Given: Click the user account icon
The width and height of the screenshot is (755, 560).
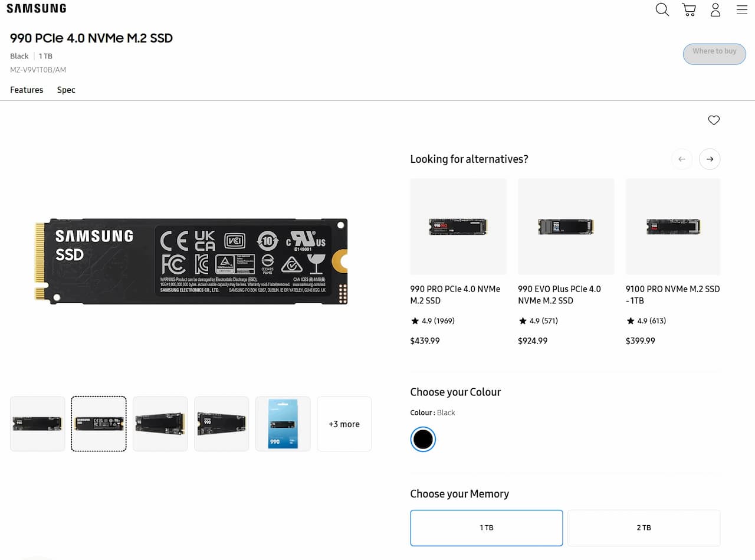Looking at the screenshot, I should (x=715, y=9).
